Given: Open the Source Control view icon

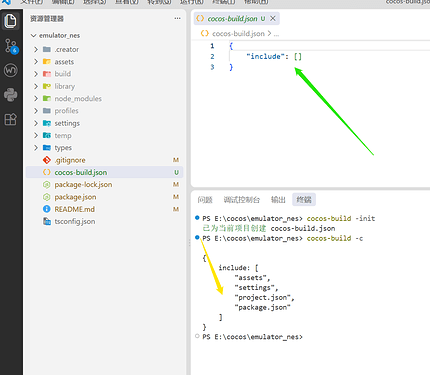Looking at the screenshot, I should pos(11,46).
